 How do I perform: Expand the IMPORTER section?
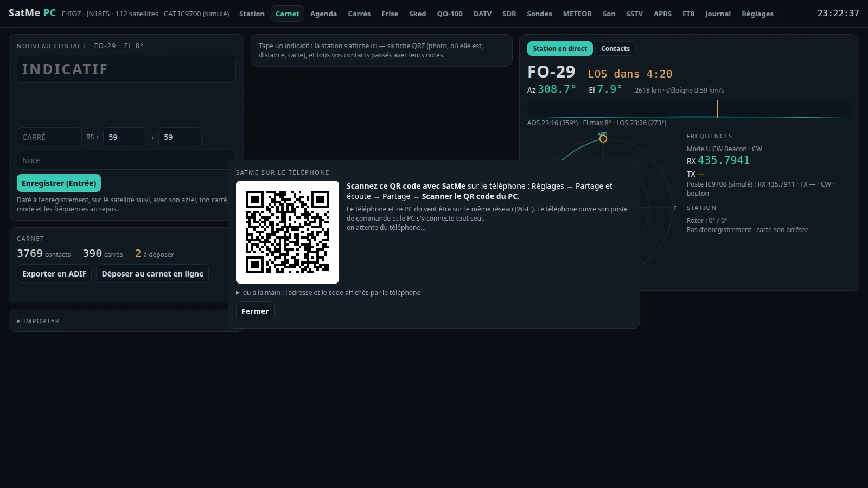38,321
